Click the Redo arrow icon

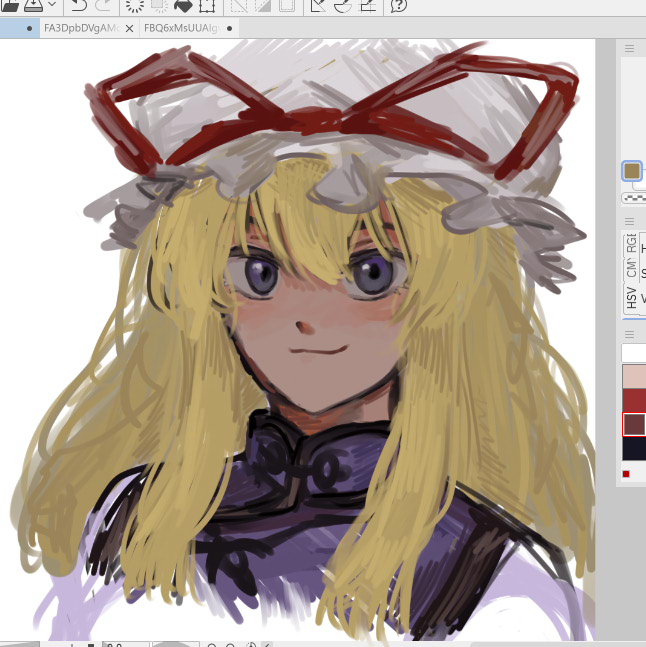coord(102,5)
